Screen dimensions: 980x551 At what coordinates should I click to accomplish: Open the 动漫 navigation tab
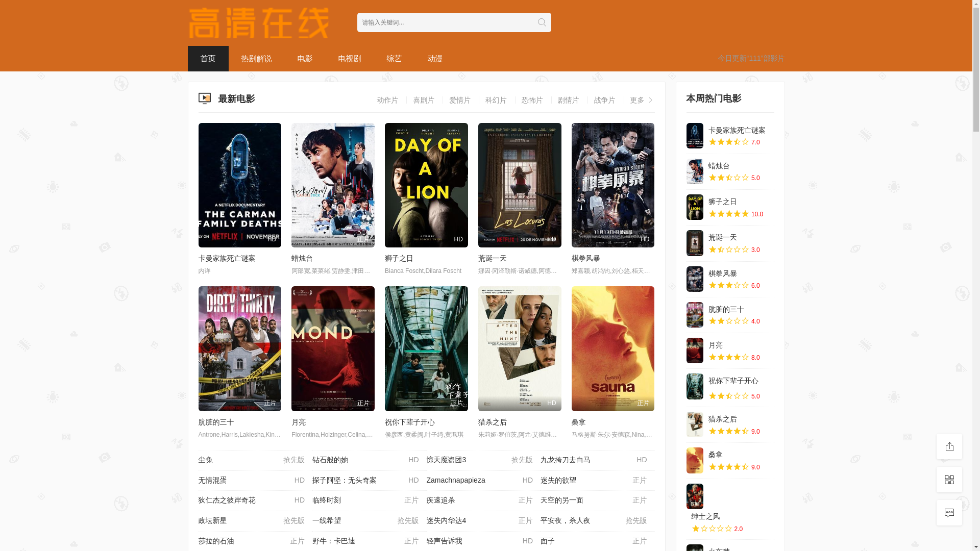[x=435, y=59]
